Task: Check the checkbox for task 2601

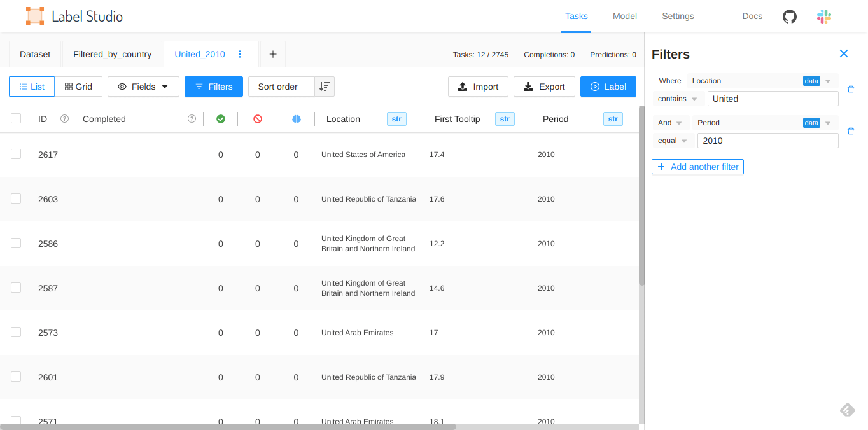Action: point(16,377)
